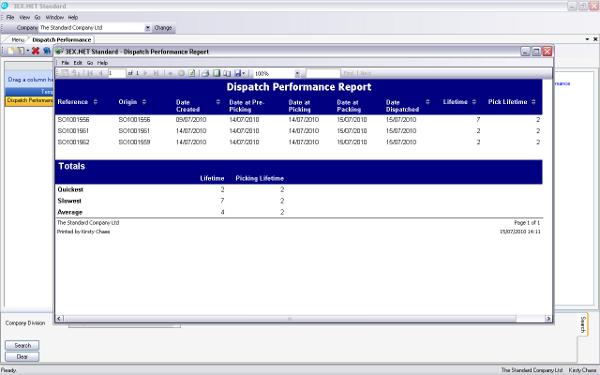Toggle sort on Origin column
Screen dimensions: 600x375
tap(144, 102)
